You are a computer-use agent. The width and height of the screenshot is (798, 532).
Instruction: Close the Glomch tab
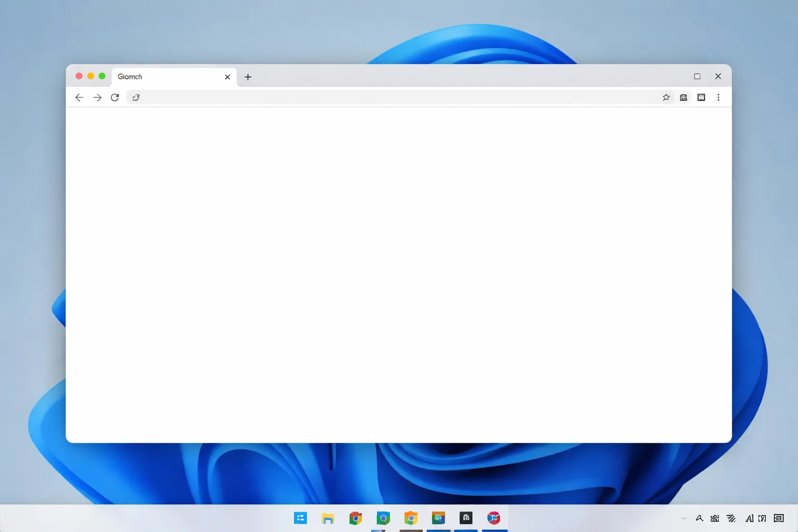click(228, 77)
